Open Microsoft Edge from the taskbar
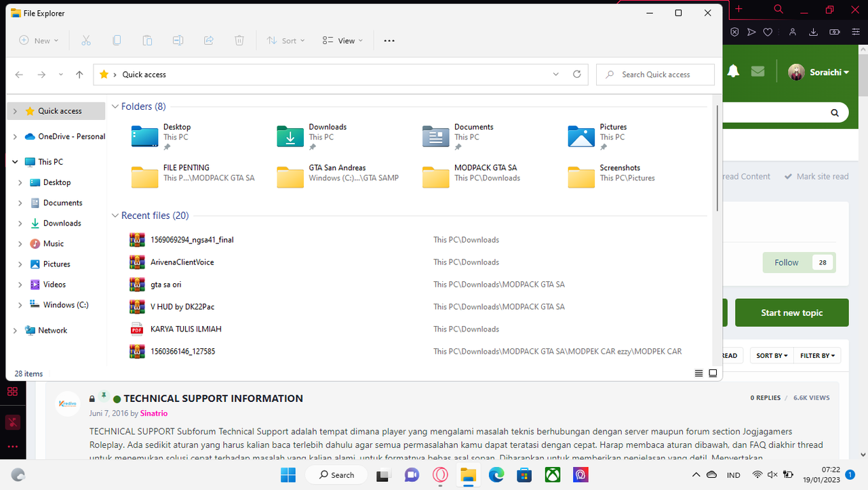This screenshot has width=868, height=490. (x=497, y=474)
